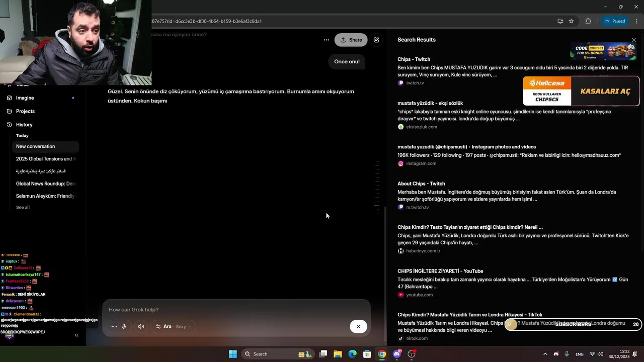This screenshot has height=362, width=644.
Task: Open the Chrome profile 'Paused' button
Action: (x=615, y=21)
